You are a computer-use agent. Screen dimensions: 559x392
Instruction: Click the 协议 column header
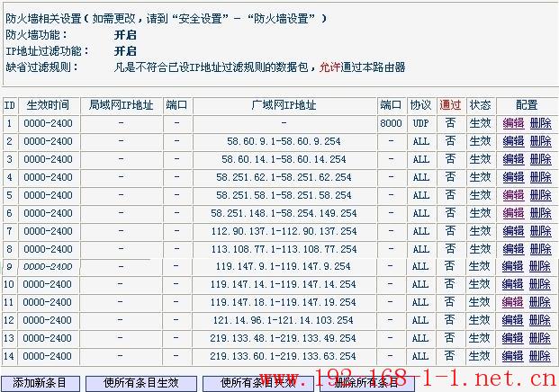click(x=421, y=105)
